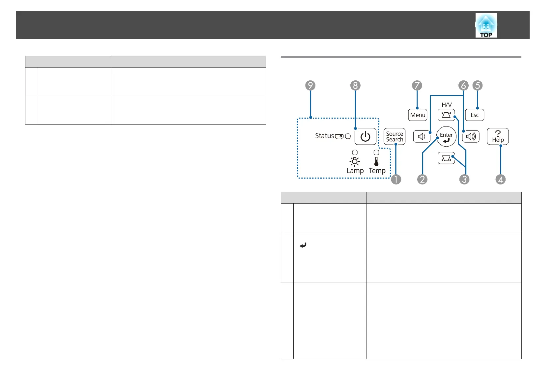Click the power button icon

[x=365, y=136]
